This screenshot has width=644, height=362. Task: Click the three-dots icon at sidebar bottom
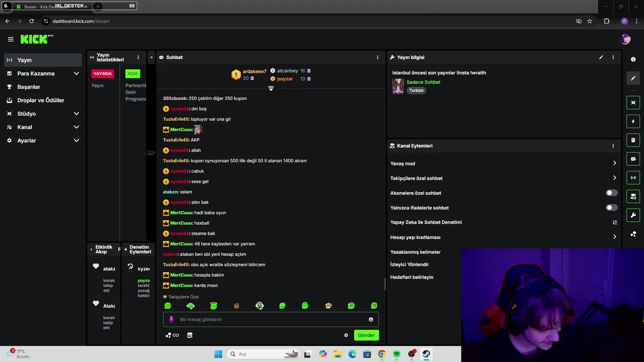(x=633, y=234)
